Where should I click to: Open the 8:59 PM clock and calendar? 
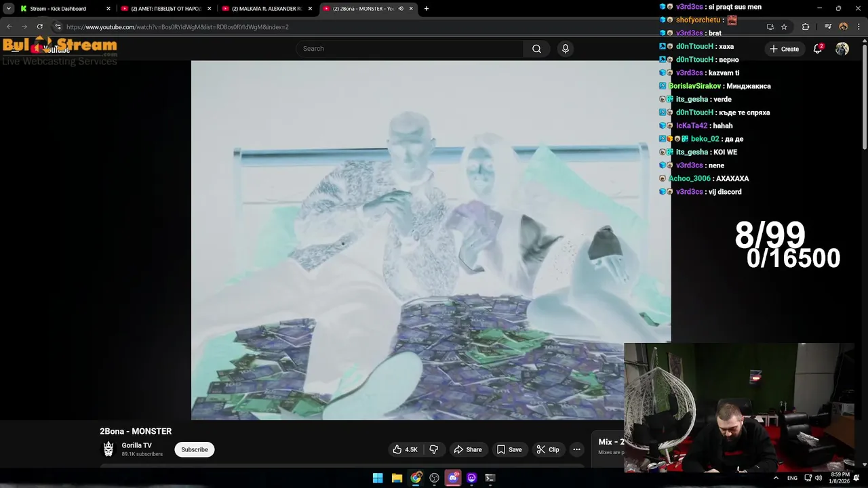pos(840,478)
